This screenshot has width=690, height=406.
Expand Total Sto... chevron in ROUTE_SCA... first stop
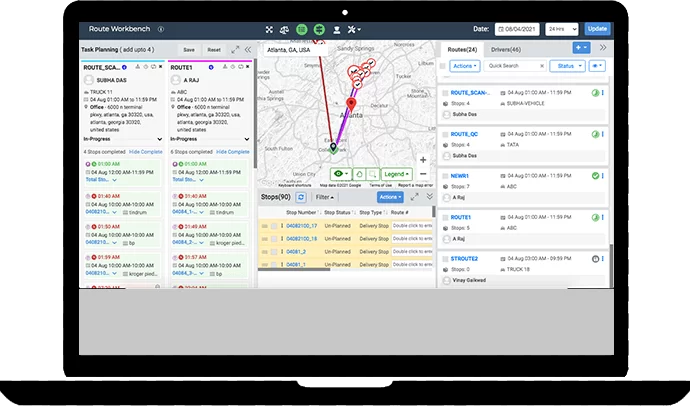114,180
